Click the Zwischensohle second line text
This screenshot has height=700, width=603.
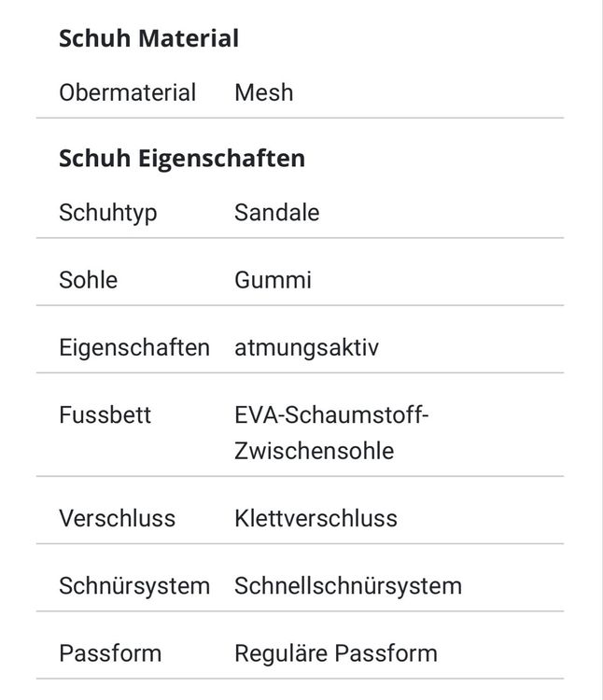pos(315,451)
